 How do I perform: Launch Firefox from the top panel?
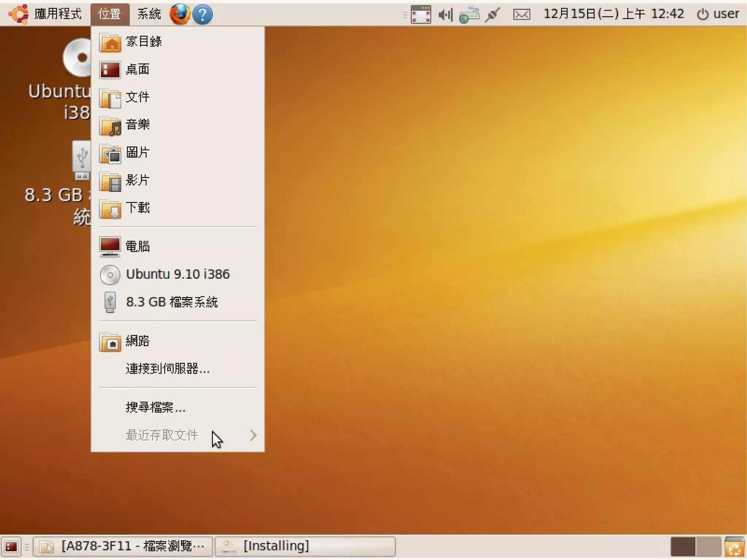click(x=180, y=14)
